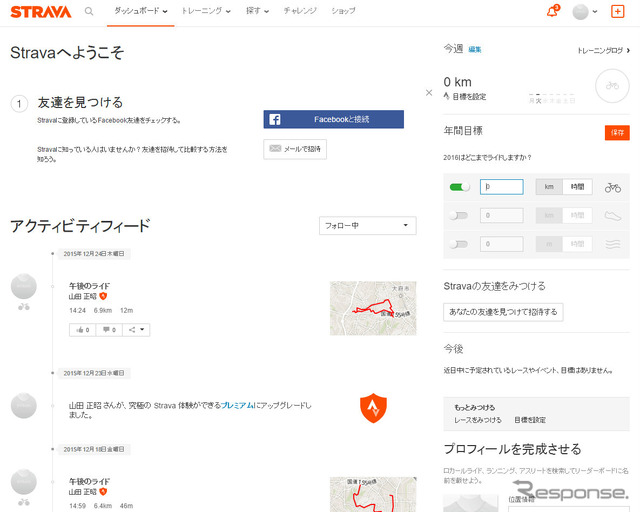Viewport: 640px width, 512px height.
Task: Click the swimming waves goal icon
Action: [613, 244]
